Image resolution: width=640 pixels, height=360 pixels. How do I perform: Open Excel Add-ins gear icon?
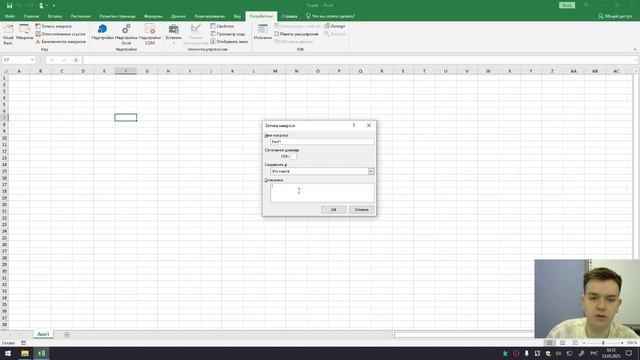126,34
